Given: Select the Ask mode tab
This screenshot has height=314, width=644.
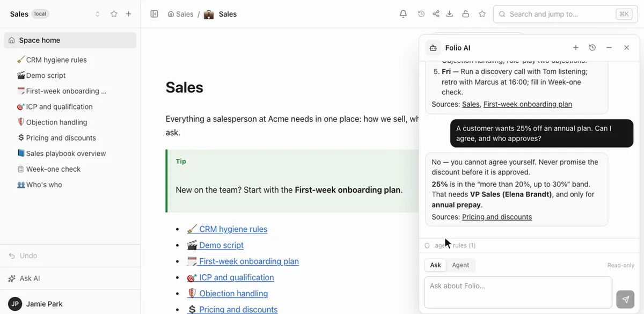Looking at the screenshot, I should pos(435,265).
